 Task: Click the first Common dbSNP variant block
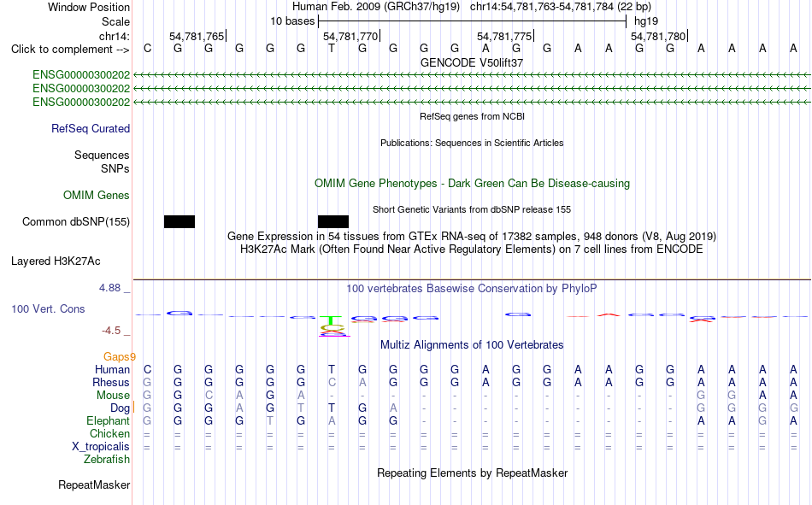[x=179, y=221]
